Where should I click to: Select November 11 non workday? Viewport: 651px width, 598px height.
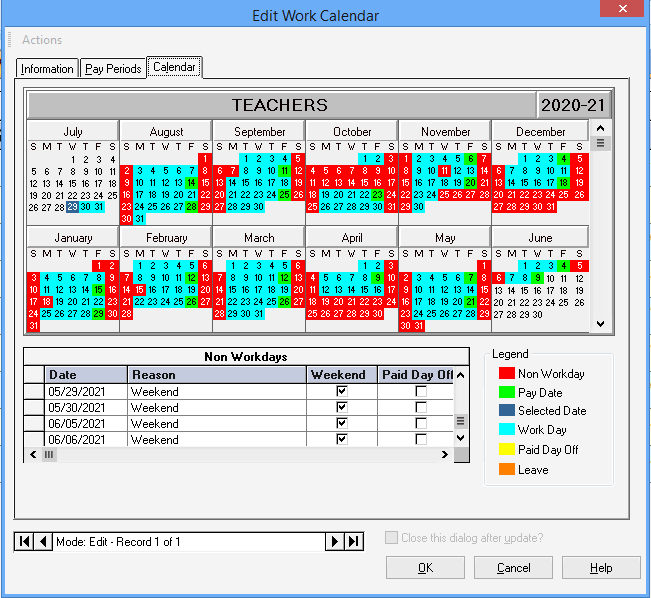444,171
